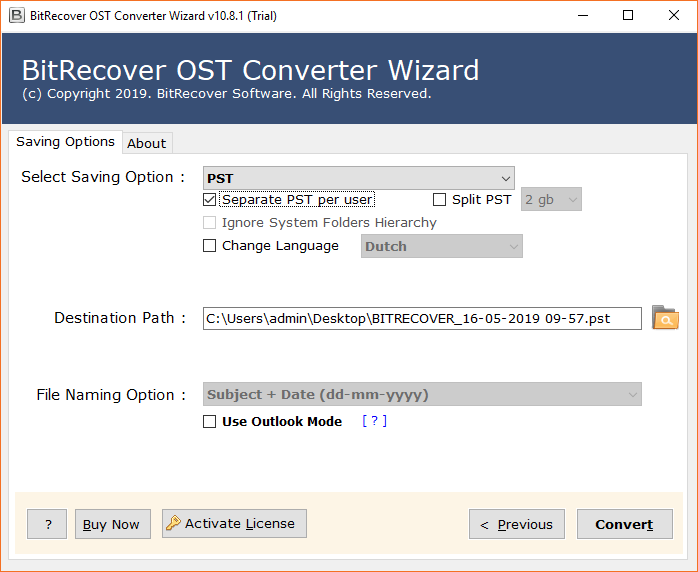Screen dimensions: 698x572
Task: Expand the Split PST size dropdown
Action: point(551,199)
